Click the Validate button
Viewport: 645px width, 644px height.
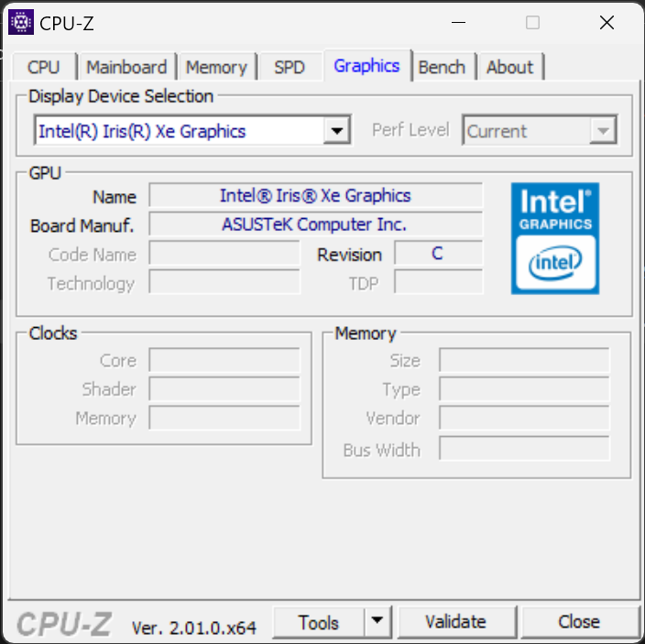click(x=455, y=622)
